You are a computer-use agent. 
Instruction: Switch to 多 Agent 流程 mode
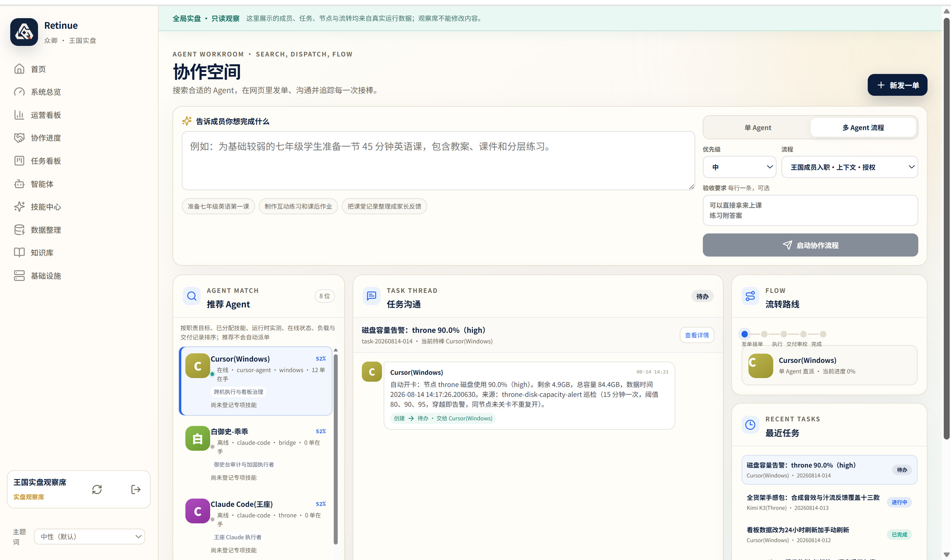point(863,127)
